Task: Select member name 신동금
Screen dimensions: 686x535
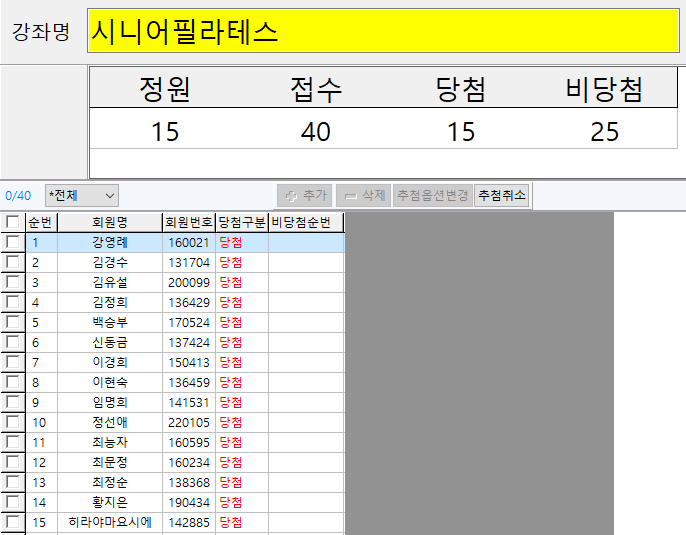Action: [110, 343]
